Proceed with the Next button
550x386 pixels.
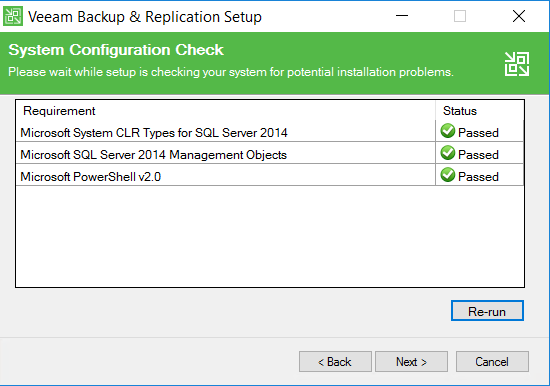pos(411,361)
